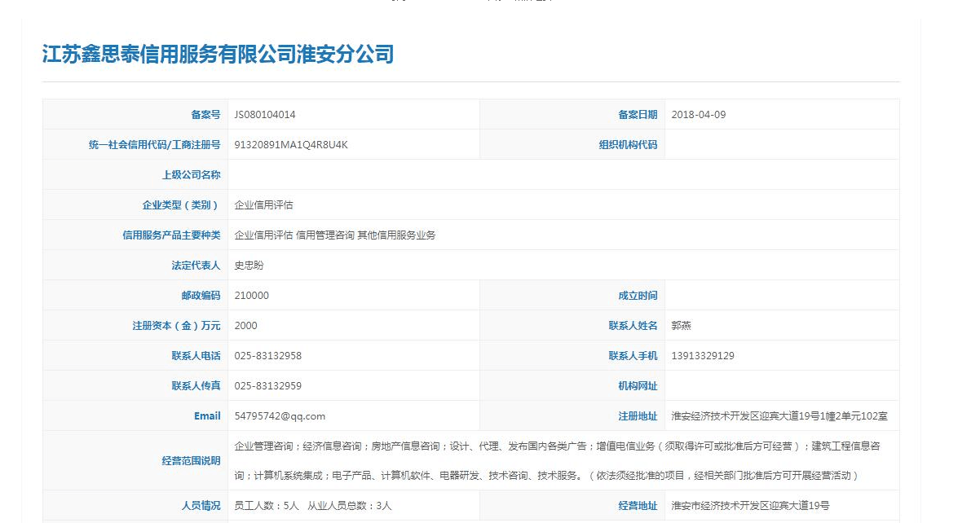
Task: Click the 联系人传真 label
Action: click(196, 386)
